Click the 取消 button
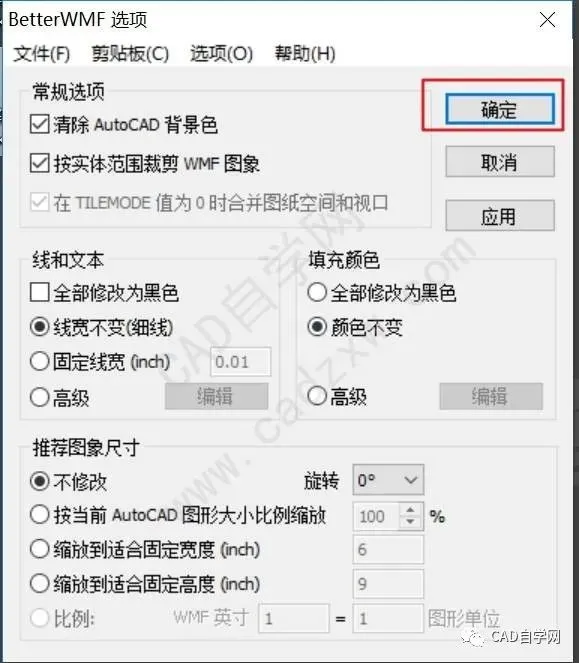The image size is (579, 663). 499,162
